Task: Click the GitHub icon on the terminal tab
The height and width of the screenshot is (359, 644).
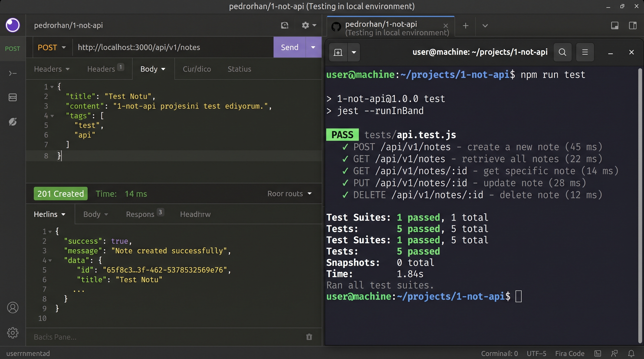Action: click(336, 26)
